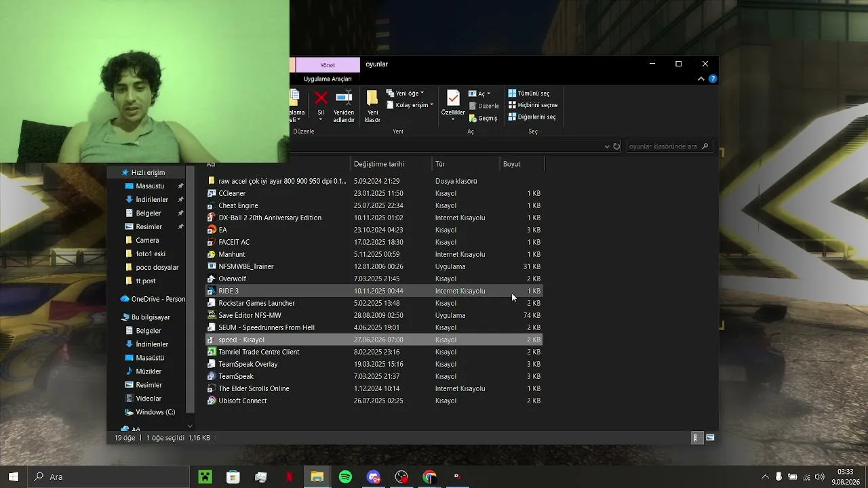Open the blue Help question mark icon
Viewport: 868px width, 488px height.
713,79
